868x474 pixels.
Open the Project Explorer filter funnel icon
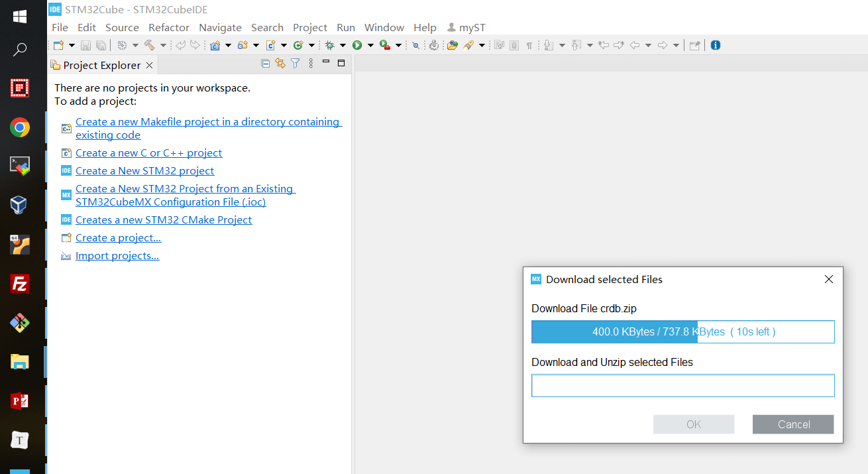click(296, 64)
